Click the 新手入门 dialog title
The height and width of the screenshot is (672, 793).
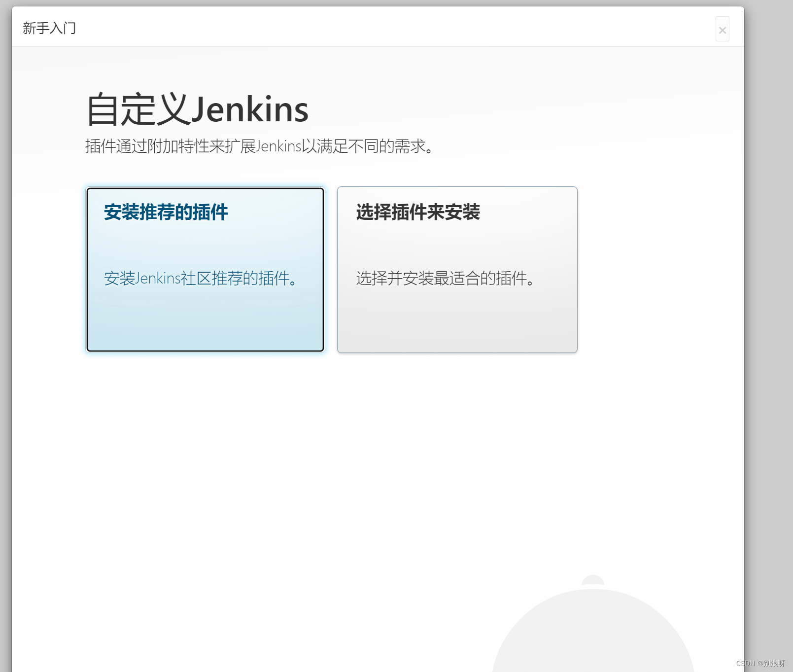click(x=49, y=28)
